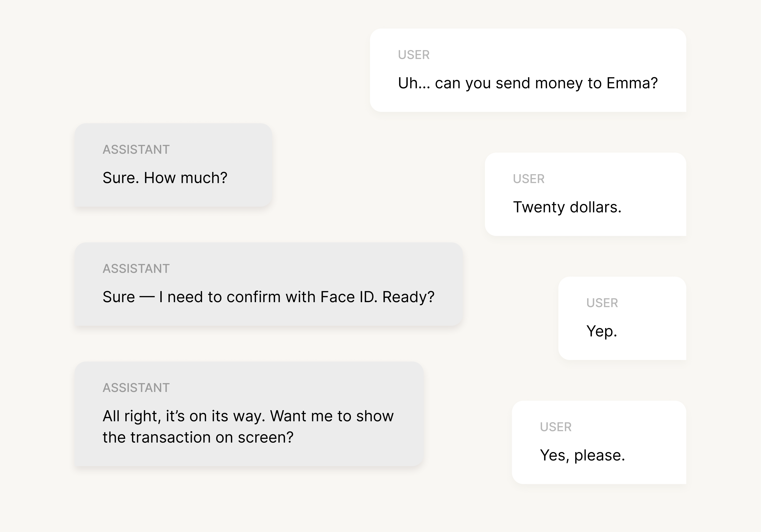Click the "the transaction on screen?" text line
This screenshot has width=761, height=532.
pos(198,438)
